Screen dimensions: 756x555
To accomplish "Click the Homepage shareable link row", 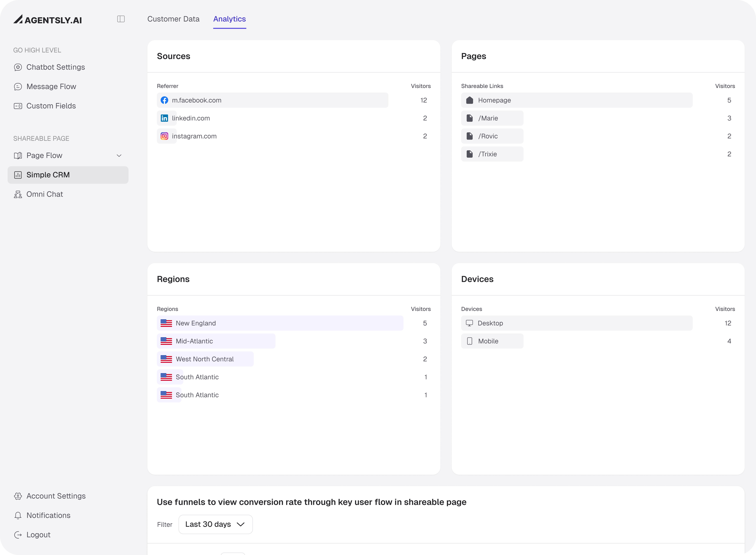I will pos(577,100).
